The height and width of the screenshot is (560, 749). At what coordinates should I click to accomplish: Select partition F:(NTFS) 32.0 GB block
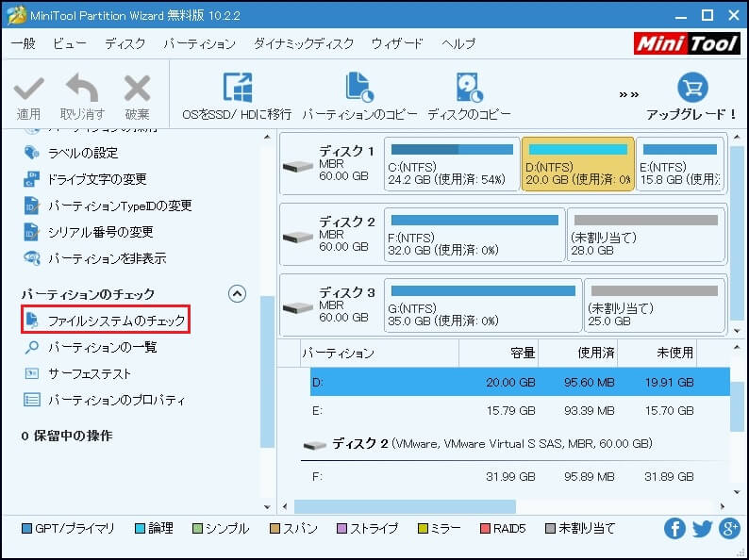[x=474, y=235]
